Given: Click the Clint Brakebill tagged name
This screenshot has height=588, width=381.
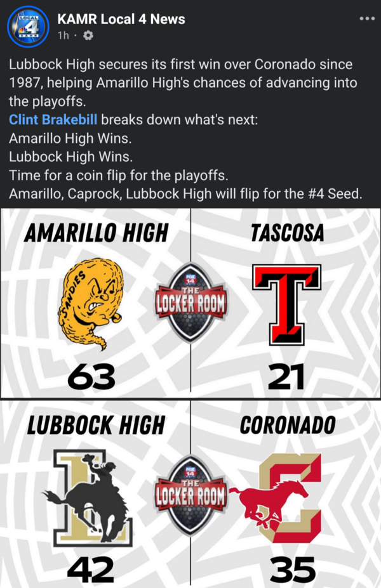Looking at the screenshot, I should [x=53, y=119].
